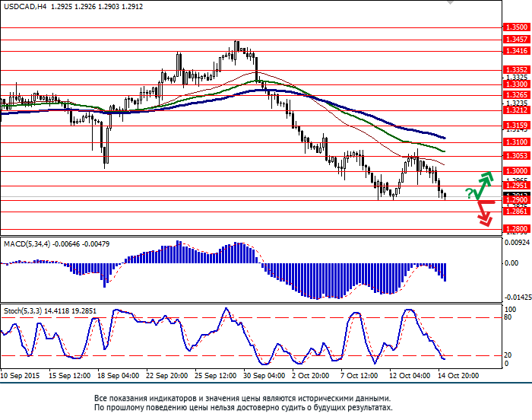This screenshot has width=532, height=420.
Task: Click the 30 Sep 04:00 time label
Action: click(264, 376)
